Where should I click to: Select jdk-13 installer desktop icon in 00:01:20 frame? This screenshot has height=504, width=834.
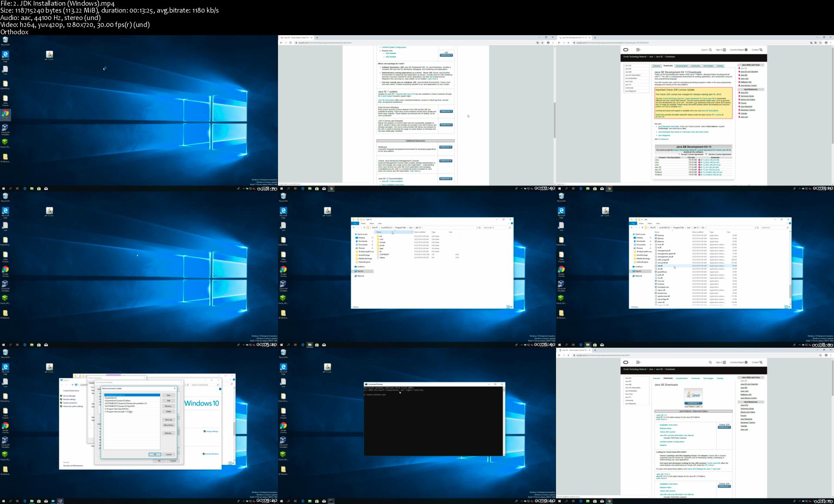(x=49, y=56)
